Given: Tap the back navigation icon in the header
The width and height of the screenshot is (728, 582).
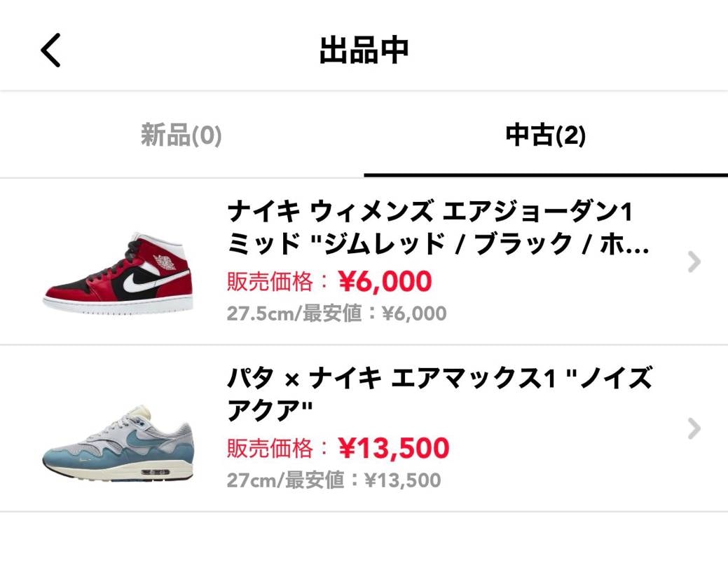Looking at the screenshot, I should click(x=48, y=50).
